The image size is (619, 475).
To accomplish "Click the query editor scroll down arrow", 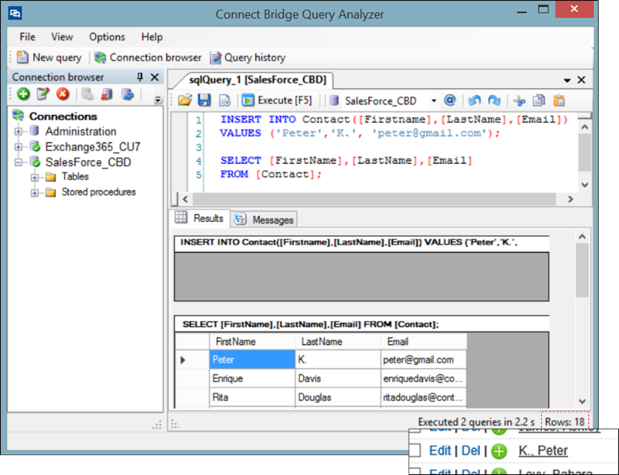I will tap(585, 184).
